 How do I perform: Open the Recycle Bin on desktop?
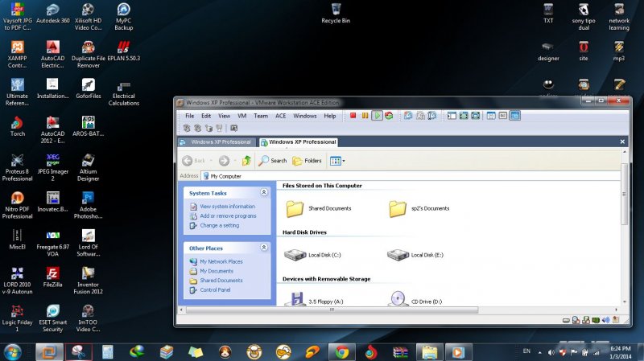pos(336,13)
